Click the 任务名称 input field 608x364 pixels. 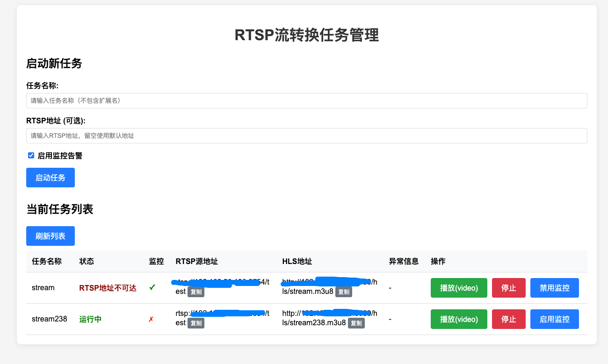pos(306,100)
